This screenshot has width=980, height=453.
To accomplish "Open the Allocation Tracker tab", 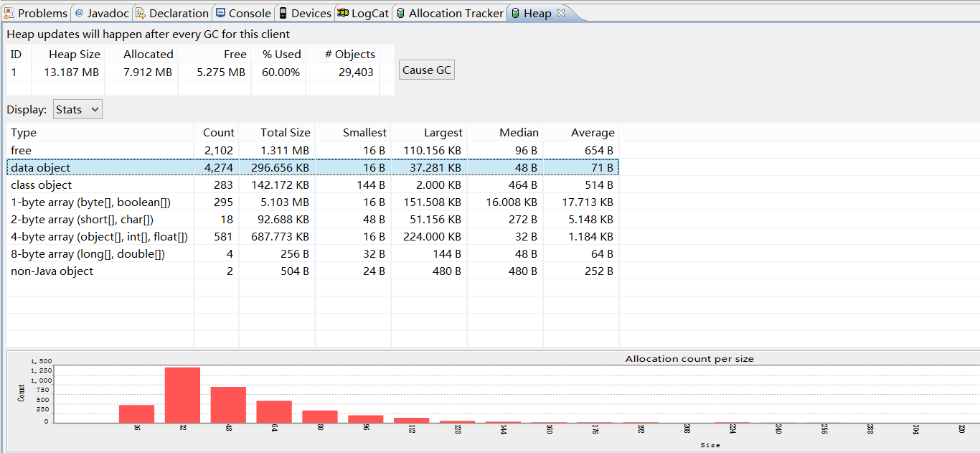I will pos(450,13).
